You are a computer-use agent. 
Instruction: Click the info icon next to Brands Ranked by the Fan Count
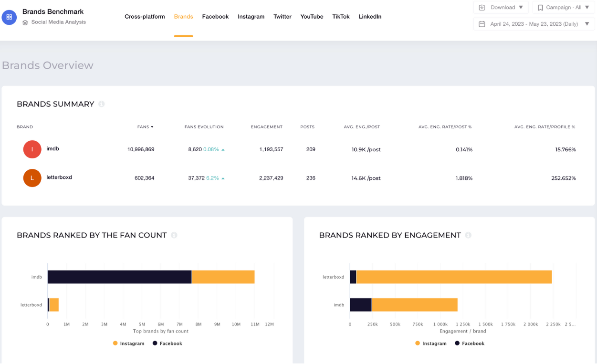(x=174, y=235)
